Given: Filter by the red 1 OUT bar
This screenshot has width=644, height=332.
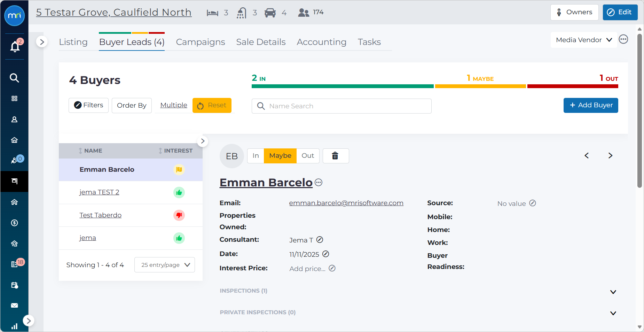Looking at the screenshot, I should (573, 86).
